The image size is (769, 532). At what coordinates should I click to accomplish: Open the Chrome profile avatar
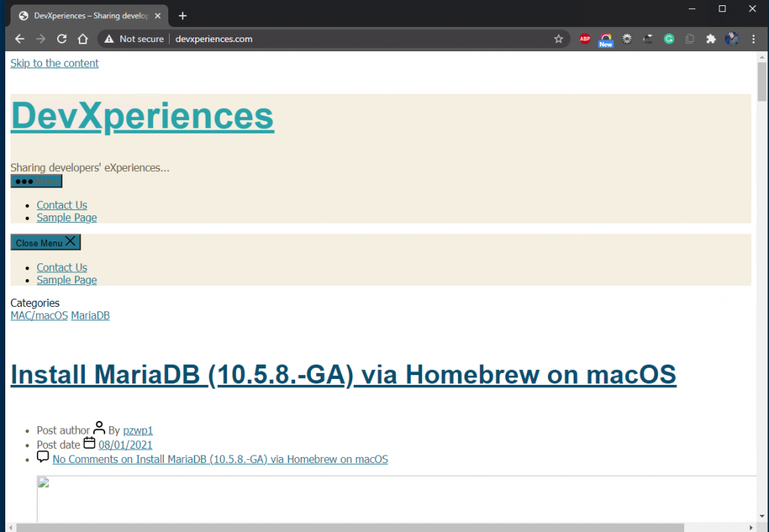point(732,39)
